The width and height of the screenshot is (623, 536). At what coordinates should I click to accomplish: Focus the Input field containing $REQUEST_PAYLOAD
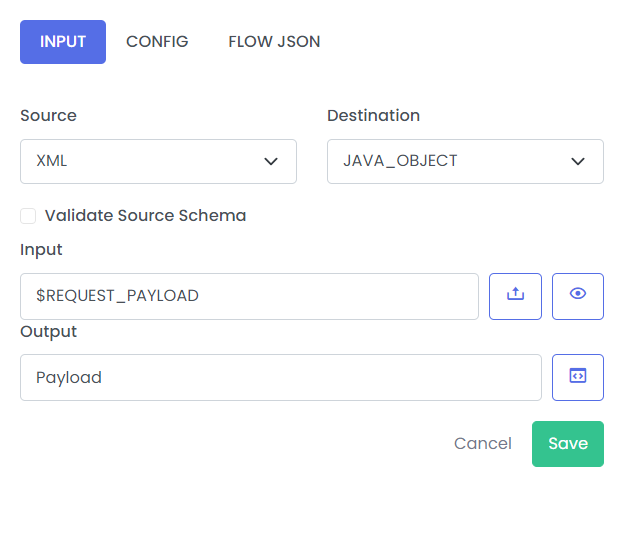[x=249, y=296]
